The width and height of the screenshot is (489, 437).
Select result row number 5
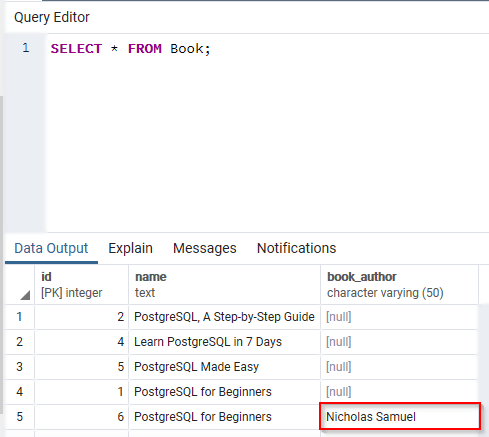[20, 417]
